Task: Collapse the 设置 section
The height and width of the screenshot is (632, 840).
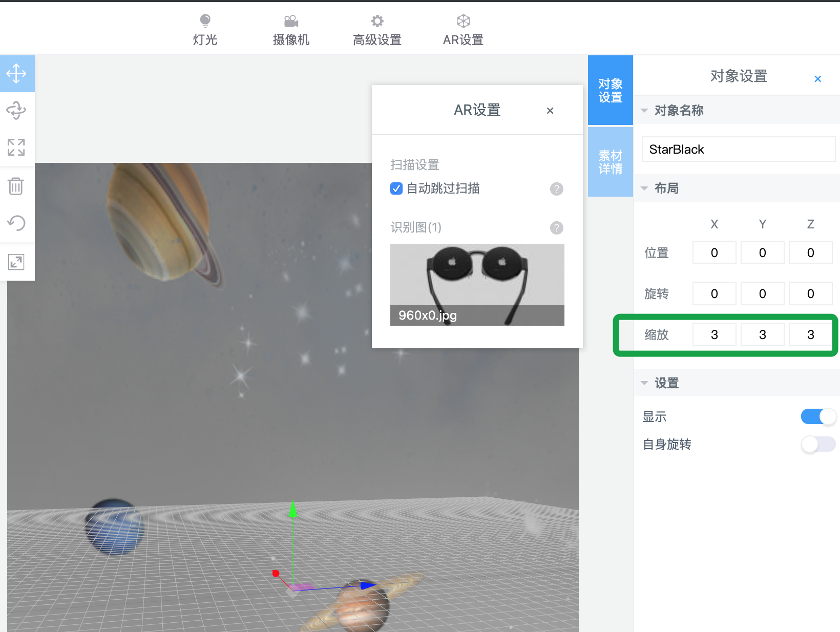Action: coord(644,383)
